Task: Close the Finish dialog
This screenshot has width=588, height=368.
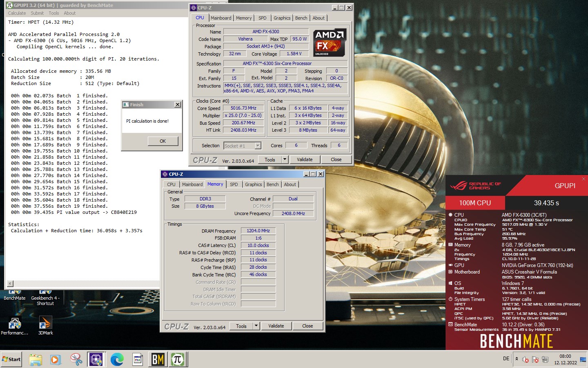Action: [178, 105]
